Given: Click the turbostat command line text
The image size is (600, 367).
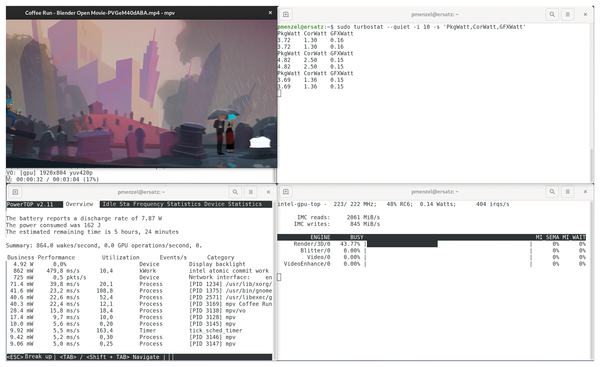Looking at the screenshot, I should click(431, 27).
